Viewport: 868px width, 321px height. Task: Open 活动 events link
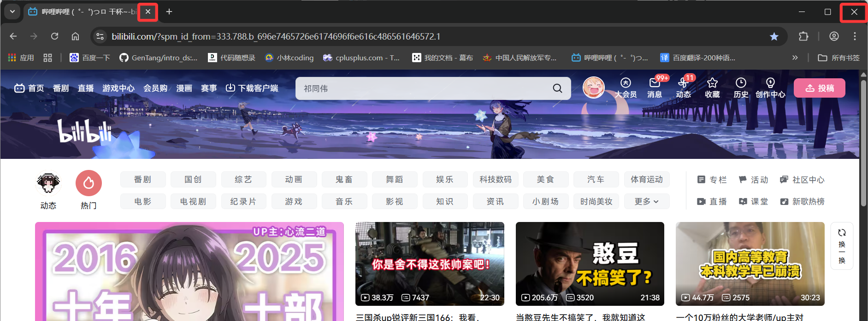pyautogui.click(x=753, y=180)
